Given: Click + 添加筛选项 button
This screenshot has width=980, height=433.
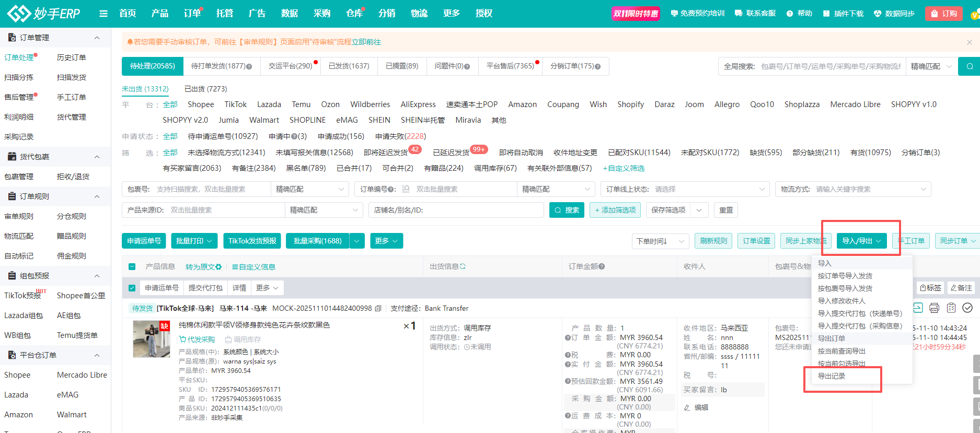Looking at the screenshot, I should (615, 210).
